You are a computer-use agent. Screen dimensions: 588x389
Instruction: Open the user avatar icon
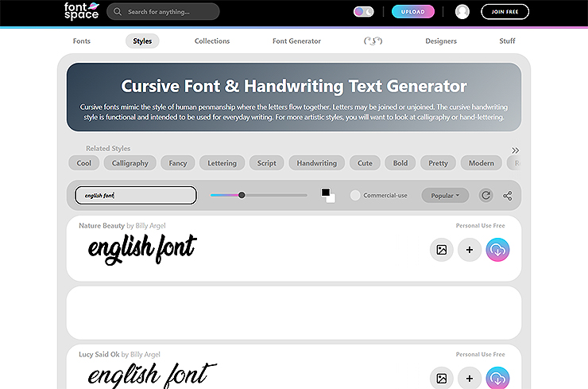tap(462, 12)
